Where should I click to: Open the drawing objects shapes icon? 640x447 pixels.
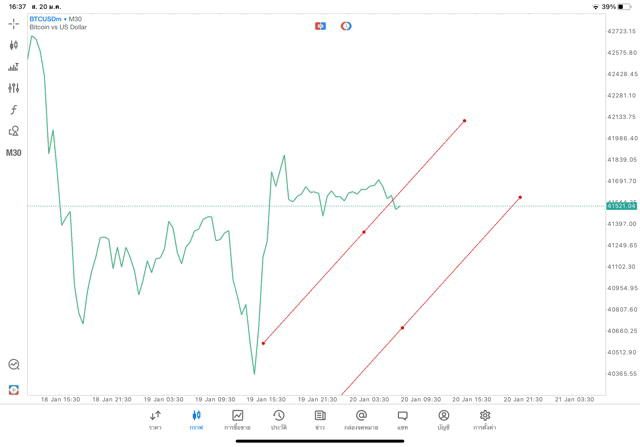pos(14,131)
